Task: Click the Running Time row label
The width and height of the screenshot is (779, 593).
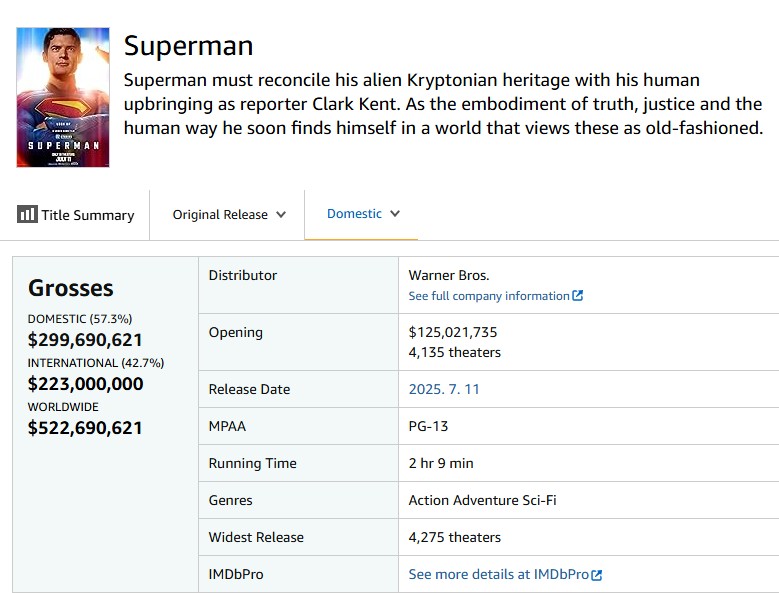Action: [252, 463]
